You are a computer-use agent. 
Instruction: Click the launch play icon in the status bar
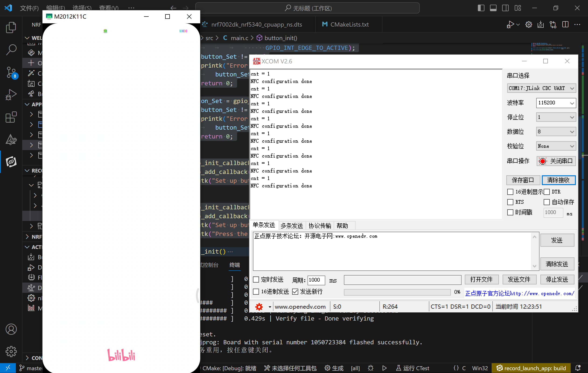click(x=384, y=368)
